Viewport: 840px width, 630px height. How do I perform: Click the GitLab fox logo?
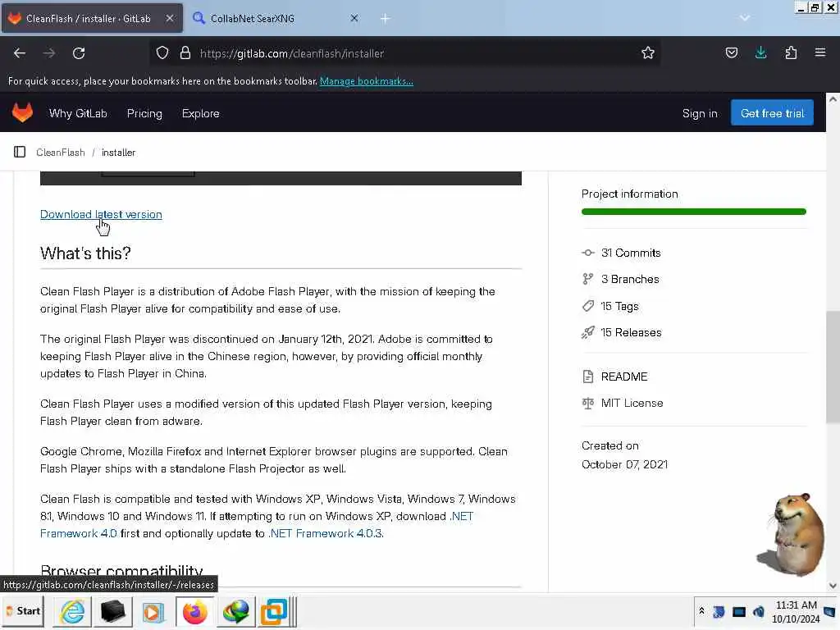(22, 113)
